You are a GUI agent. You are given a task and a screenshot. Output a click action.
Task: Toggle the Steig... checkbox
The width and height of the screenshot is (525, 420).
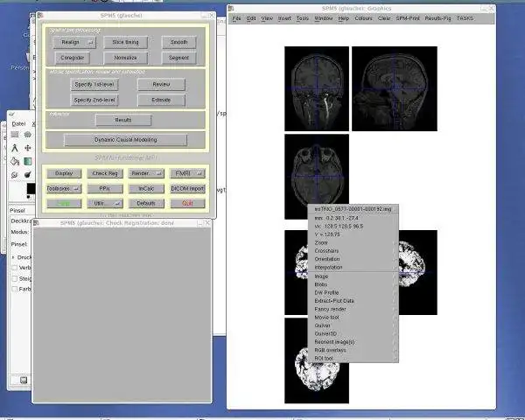pos(14,278)
